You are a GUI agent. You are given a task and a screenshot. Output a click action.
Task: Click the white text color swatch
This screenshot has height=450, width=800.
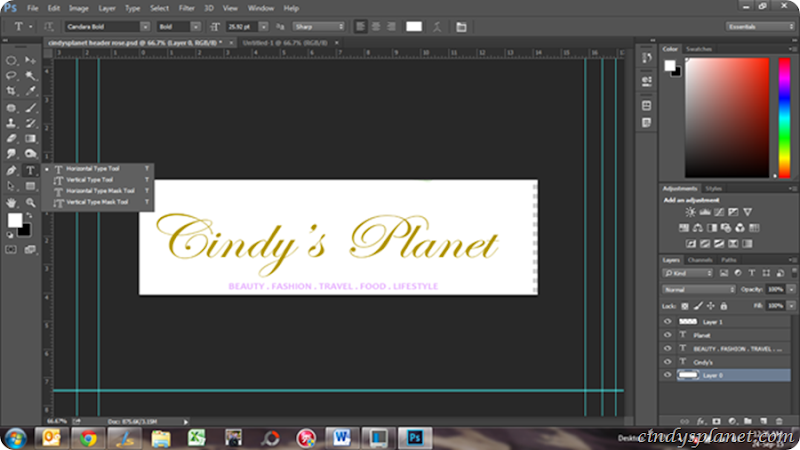point(413,26)
